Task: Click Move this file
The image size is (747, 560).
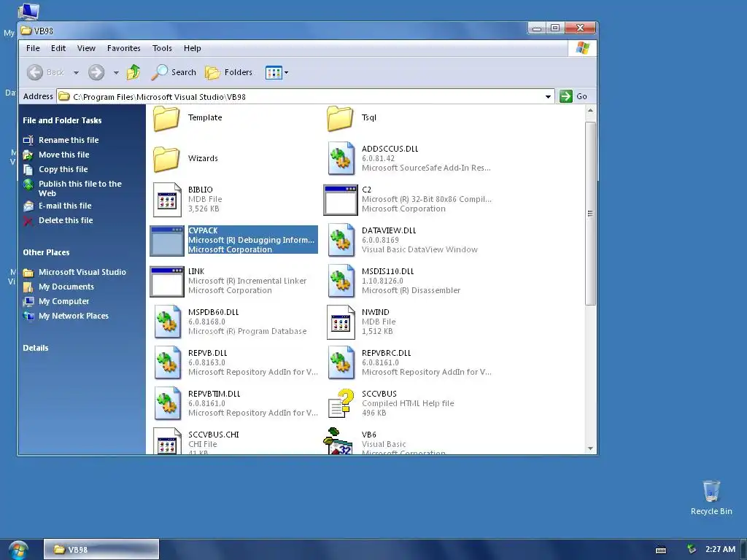Action: coord(64,155)
